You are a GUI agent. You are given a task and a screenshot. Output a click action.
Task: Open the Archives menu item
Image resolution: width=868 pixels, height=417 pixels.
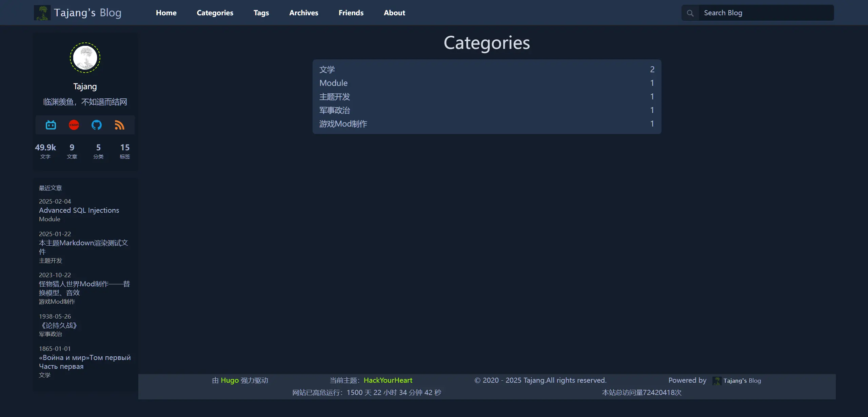coord(303,13)
